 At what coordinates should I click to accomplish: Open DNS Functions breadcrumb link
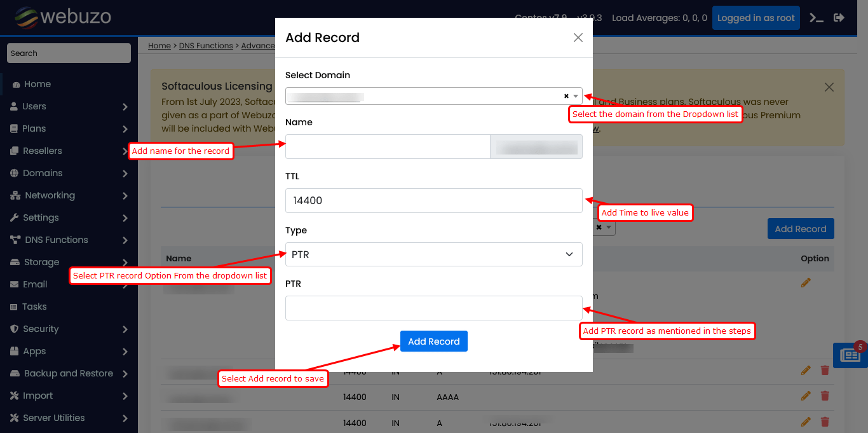pyautogui.click(x=206, y=46)
